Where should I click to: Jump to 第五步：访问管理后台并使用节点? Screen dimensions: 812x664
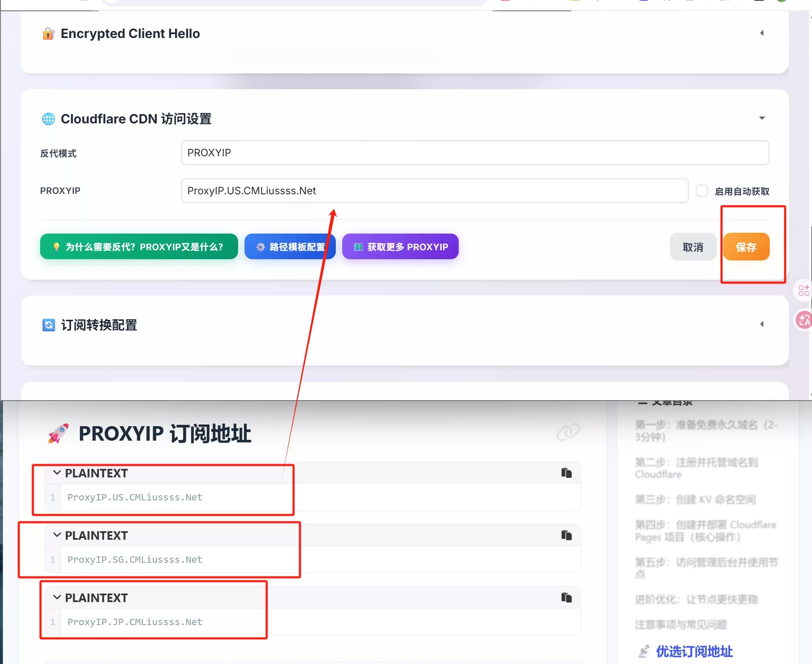point(706,568)
